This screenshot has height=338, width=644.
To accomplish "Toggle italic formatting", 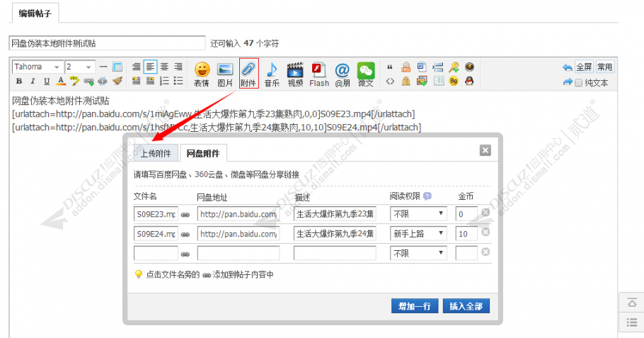I will pyautogui.click(x=33, y=81).
